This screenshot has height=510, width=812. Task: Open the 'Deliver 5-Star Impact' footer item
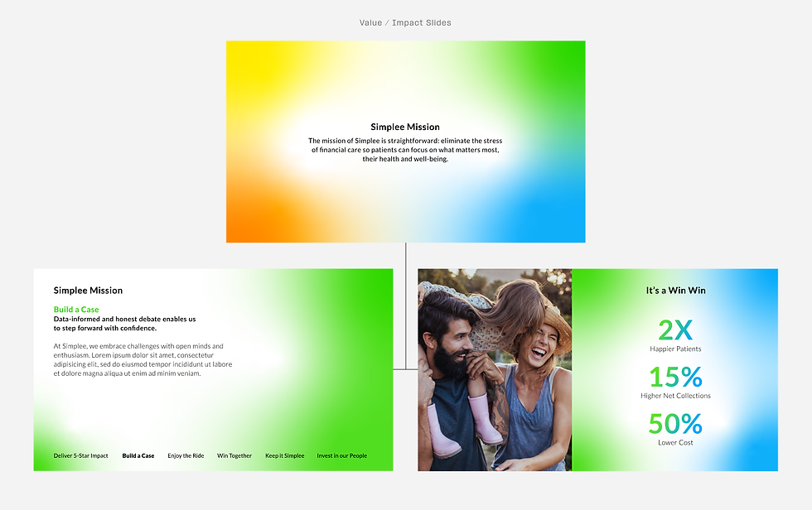pyautogui.click(x=81, y=455)
